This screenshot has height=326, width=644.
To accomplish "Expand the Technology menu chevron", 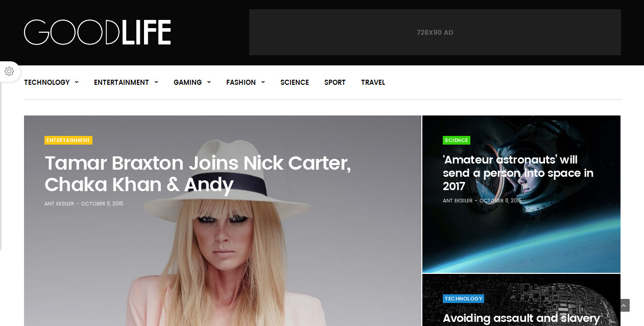I will [77, 82].
